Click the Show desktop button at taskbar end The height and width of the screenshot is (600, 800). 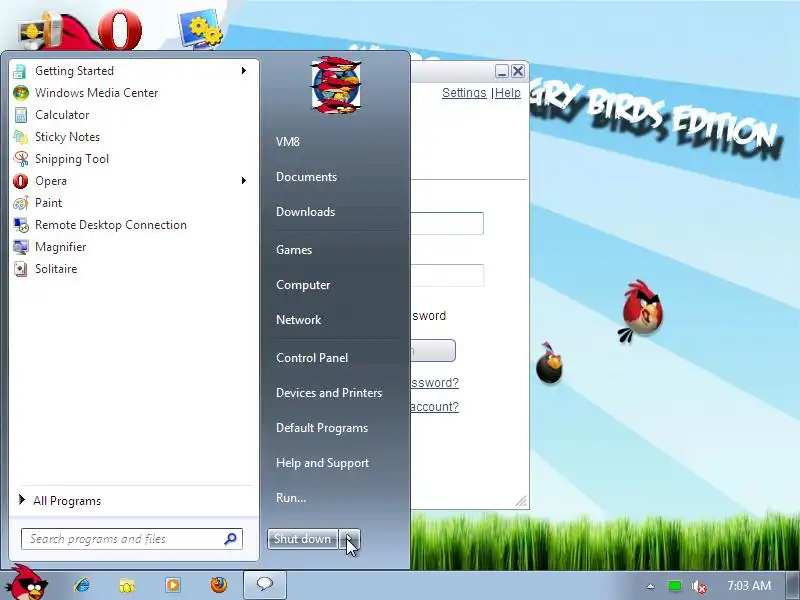coord(793,586)
